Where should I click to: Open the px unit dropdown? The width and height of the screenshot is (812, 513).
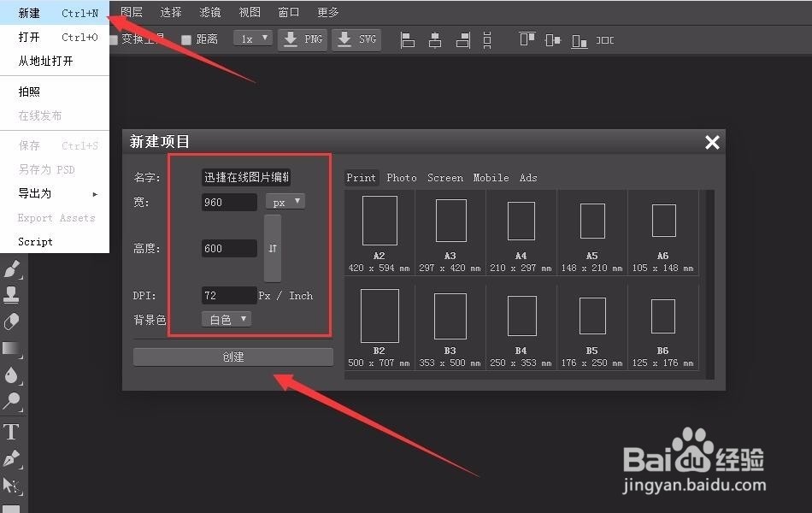pos(285,202)
